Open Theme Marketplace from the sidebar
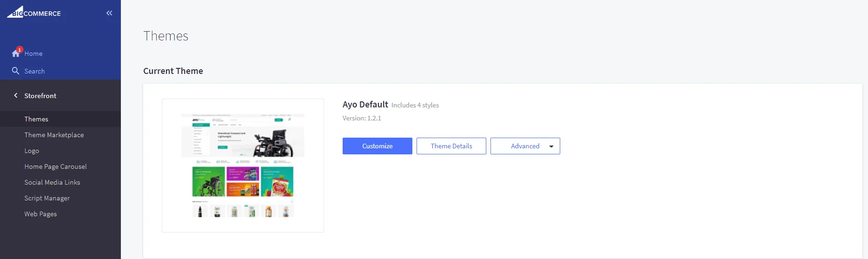The width and height of the screenshot is (868, 259). [54, 135]
